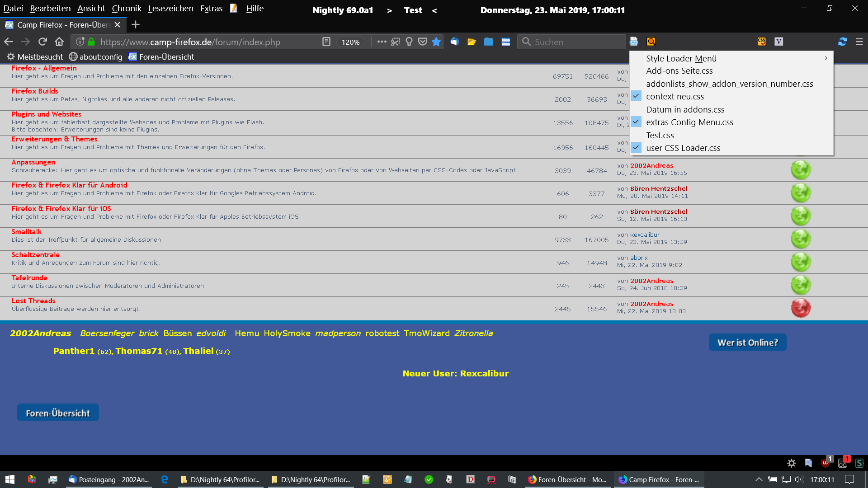Click the CSS style loader toolbar icon
The width and height of the screenshot is (868, 488).
[x=634, y=42]
